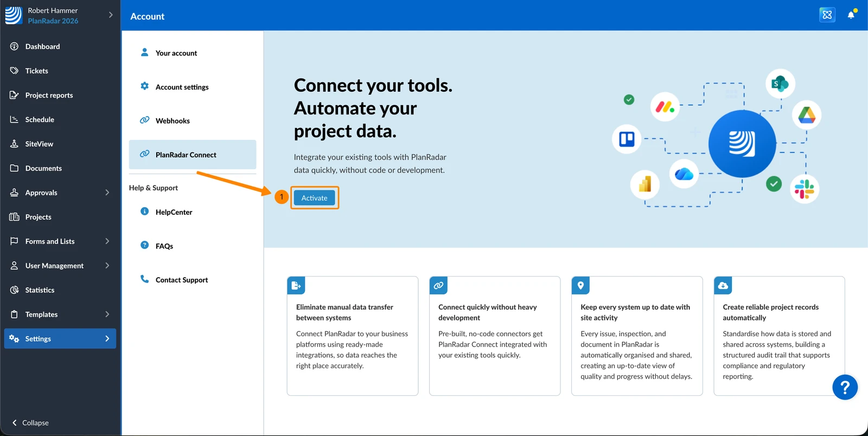The width and height of the screenshot is (868, 436).
Task: Click the Help & Support heading
Action: click(x=154, y=188)
